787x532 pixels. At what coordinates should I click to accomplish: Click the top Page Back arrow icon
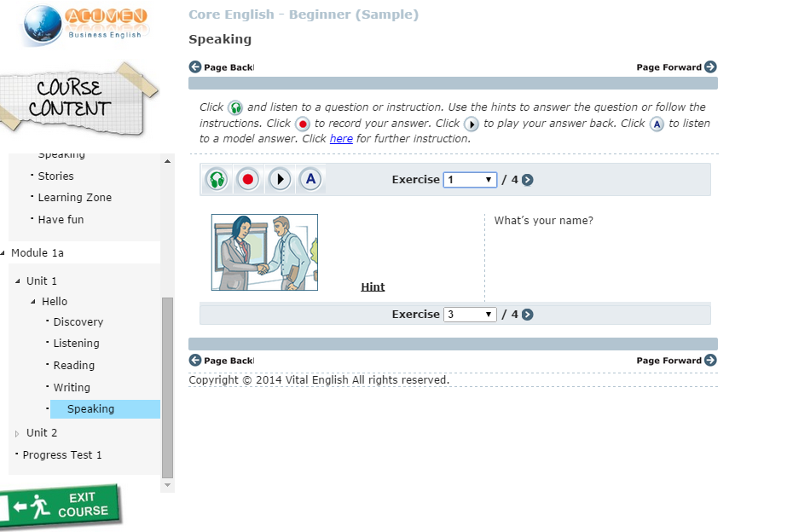point(194,66)
